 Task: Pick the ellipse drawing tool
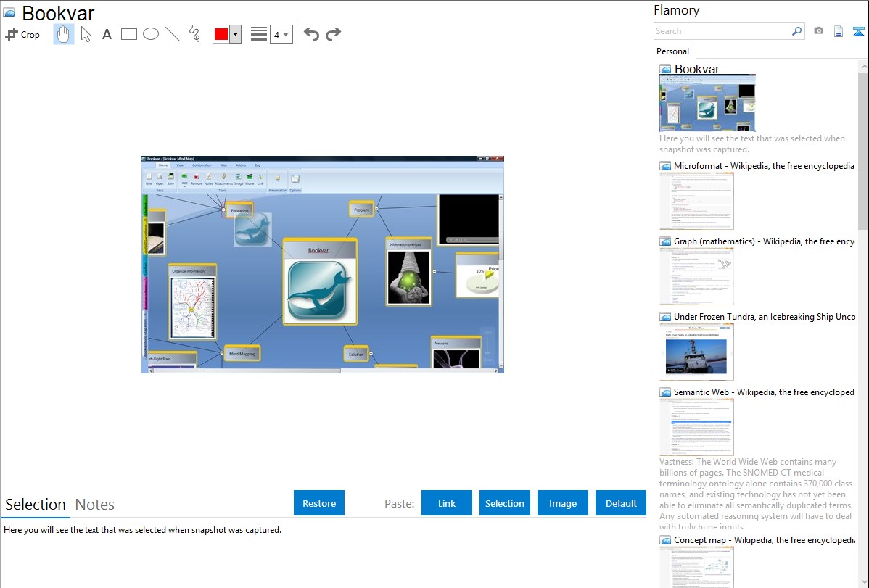(x=151, y=34)
